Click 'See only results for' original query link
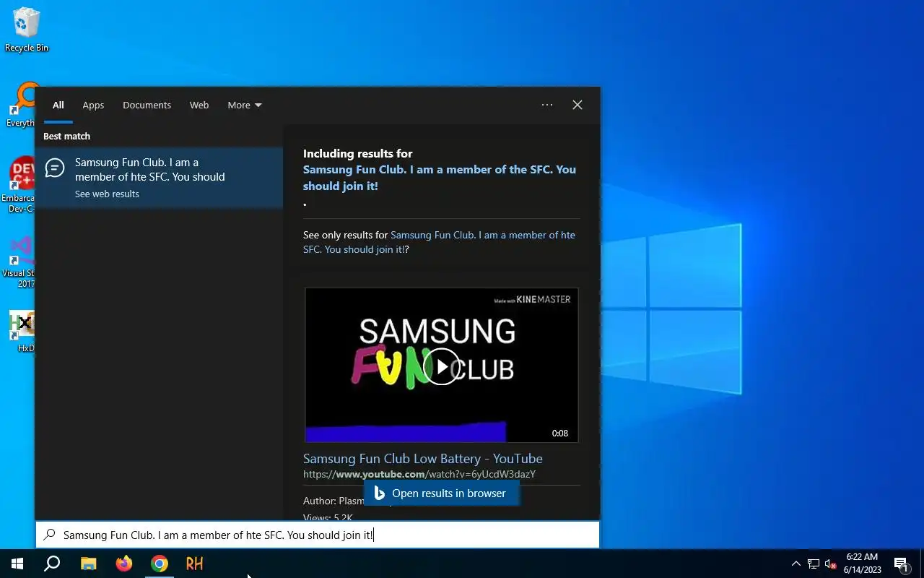This screenshot has width=924, height=578. [439, 242]
